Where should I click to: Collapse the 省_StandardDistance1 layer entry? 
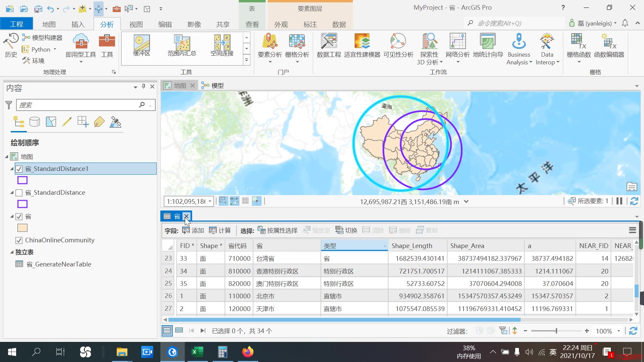(x=11, y=169)
